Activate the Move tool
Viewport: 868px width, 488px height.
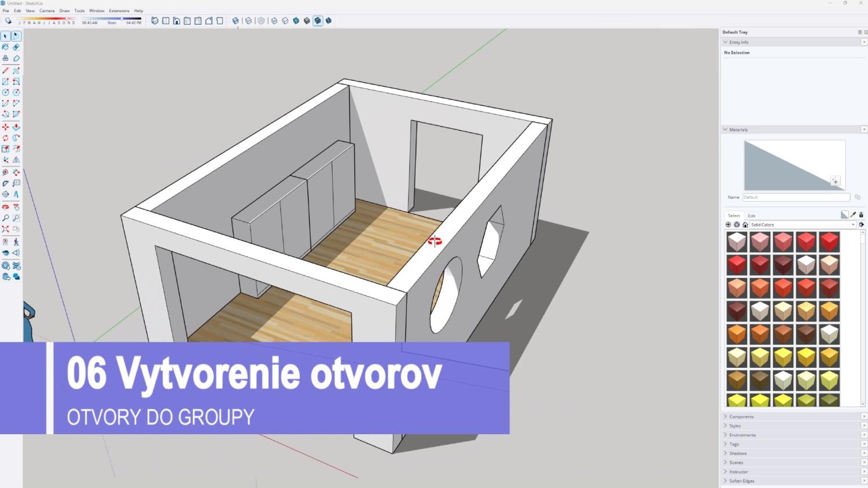point(5,127)
